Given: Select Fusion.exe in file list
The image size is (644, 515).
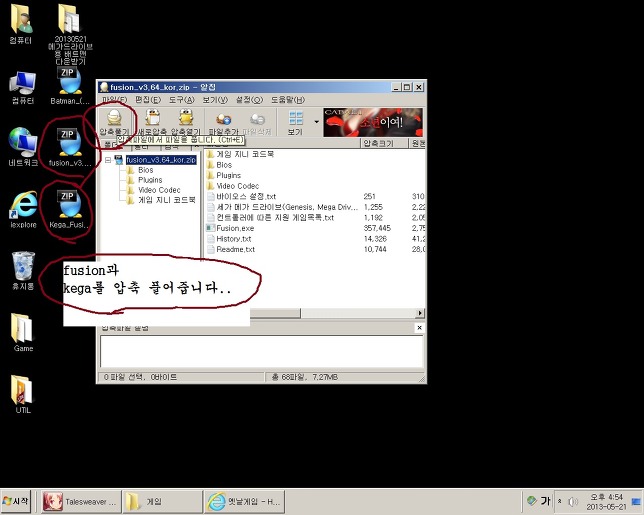Looking at the screenshot, I should tap(235, 228).
